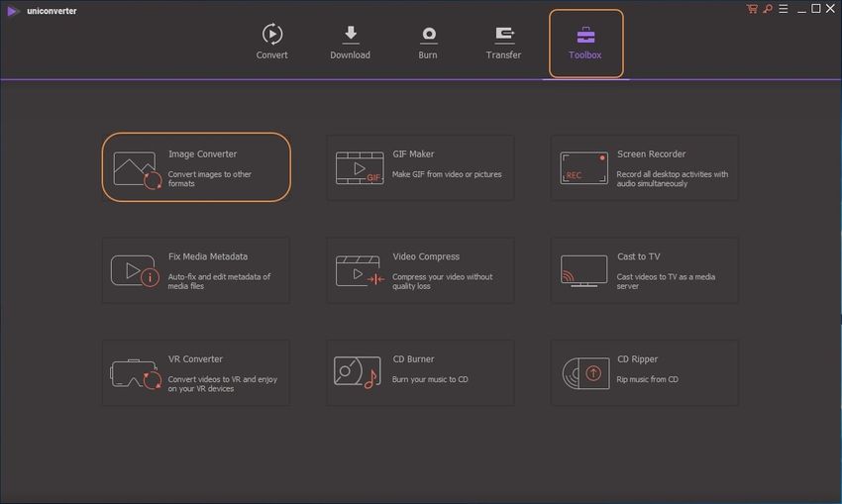842x504 pixels.
Task: Open CD Ripper via its disc icon
Action: pyautogui.click(x=582, y=373)
